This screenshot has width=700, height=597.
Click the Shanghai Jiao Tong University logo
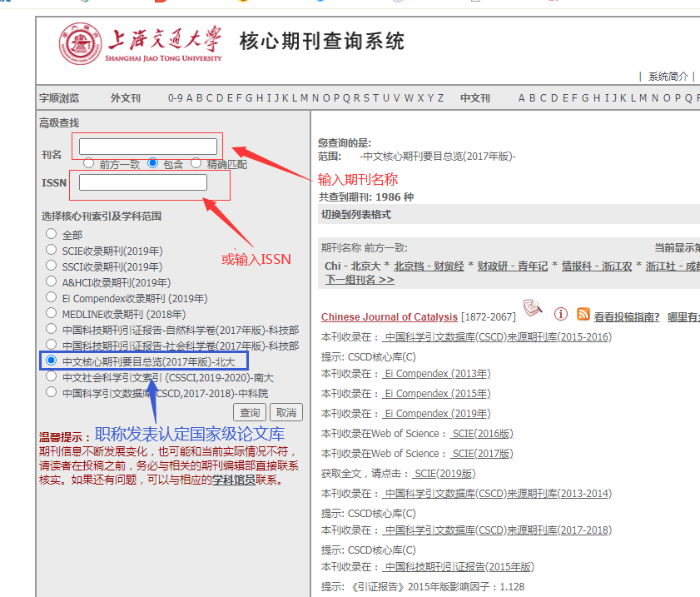pos(141,43)
